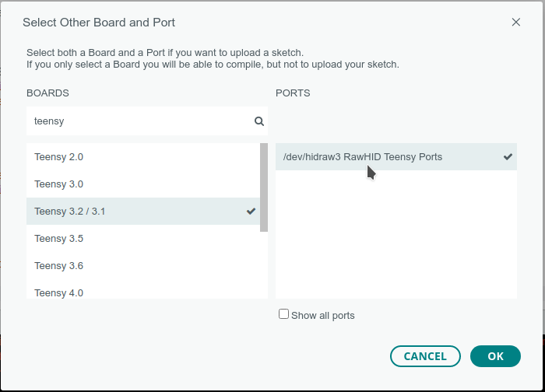Click the boards list scrollbar thumb
Screen dimensions: 545x392
point(264,187)
